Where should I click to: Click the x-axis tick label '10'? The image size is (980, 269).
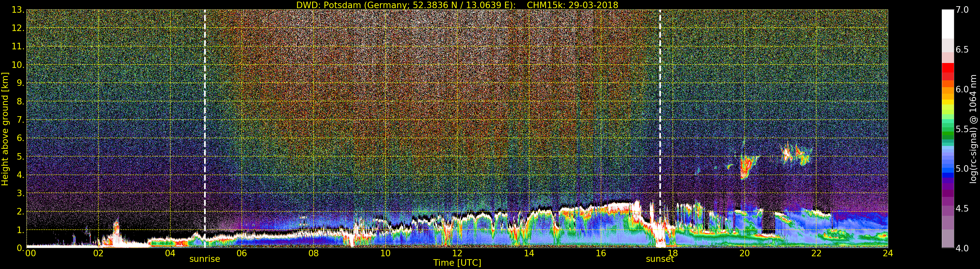point(385,253)
